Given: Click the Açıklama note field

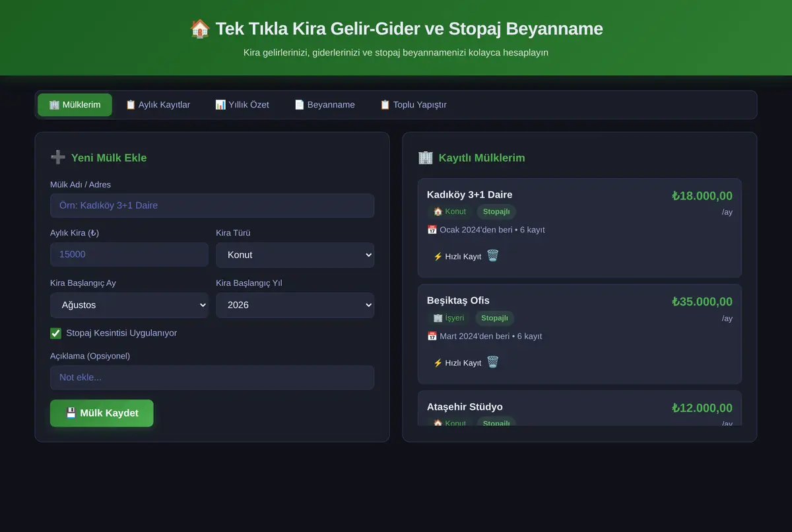Looking at the screenshot, I should click(212, 378).
